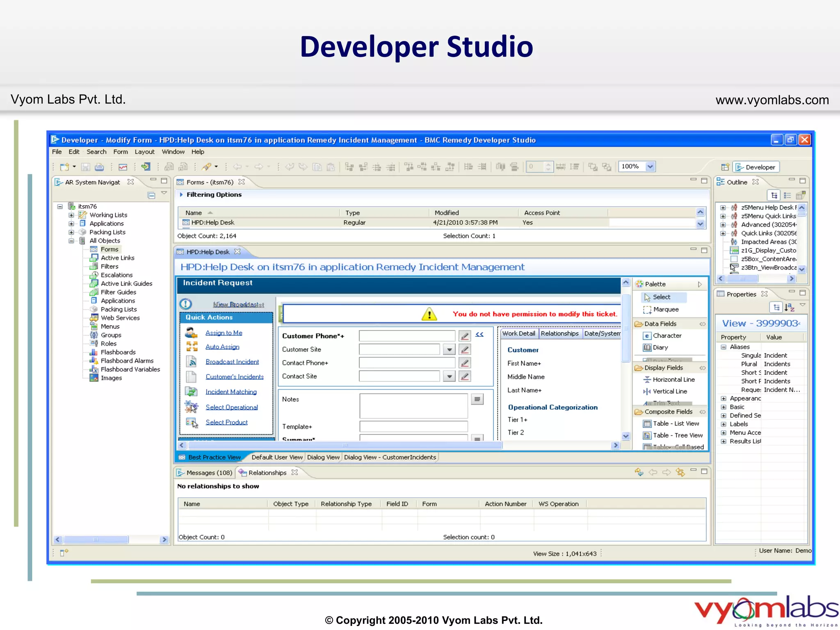The width and height of the screenshot is (840, 630).
Task: Click the Auto Assign icon
Action: (192, 347)
